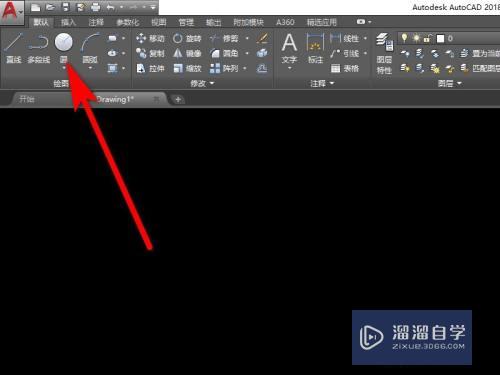
Task: Click the Stretch (拉伸) tool
Action: point(150,69)
